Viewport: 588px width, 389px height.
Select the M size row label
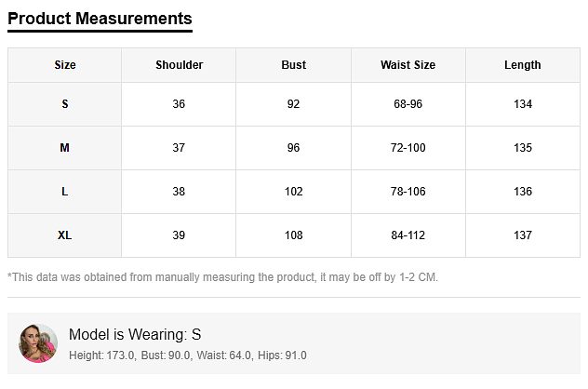click(65, 148)
